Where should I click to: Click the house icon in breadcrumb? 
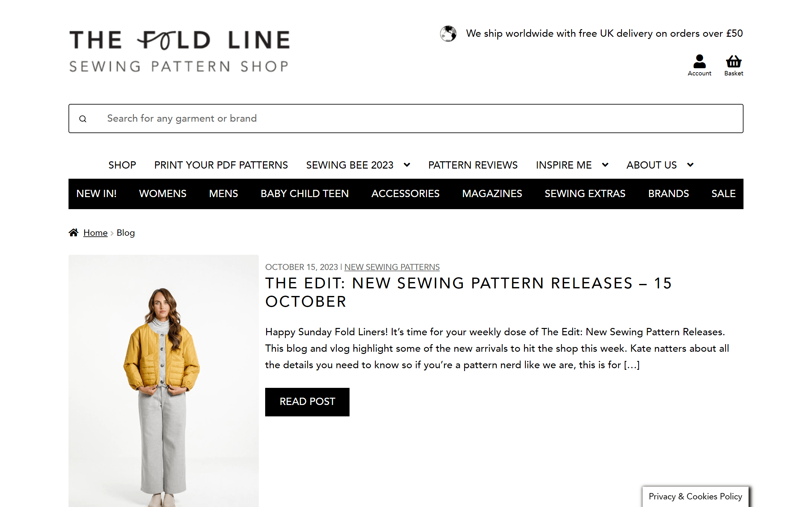point(74,232)
